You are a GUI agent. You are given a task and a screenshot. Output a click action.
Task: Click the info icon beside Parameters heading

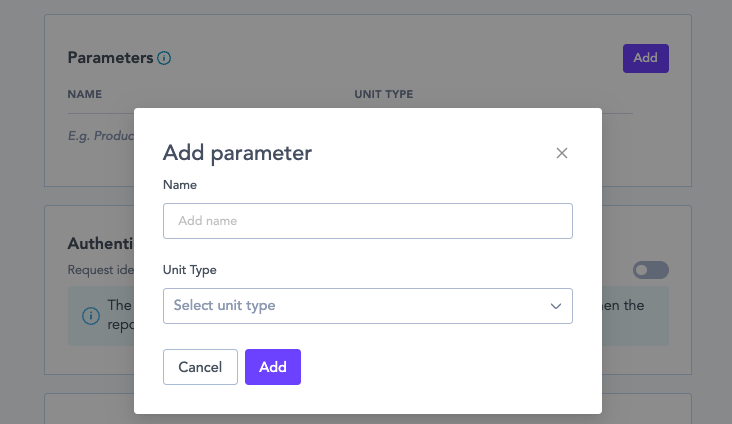point(164,58)
